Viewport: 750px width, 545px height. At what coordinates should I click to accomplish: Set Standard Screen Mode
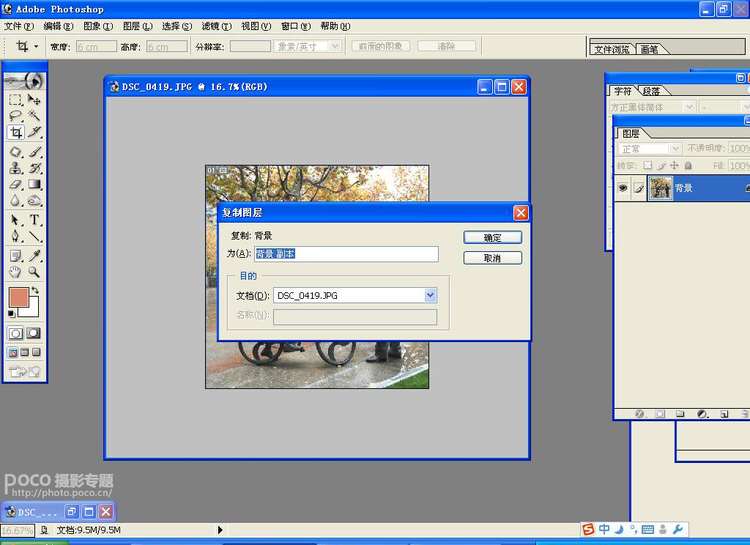click(x=13, y=353)
